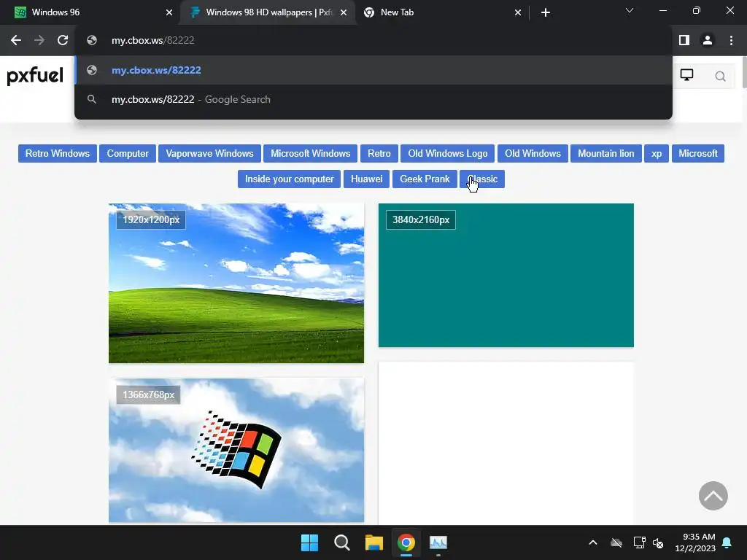Click the Retro Windows tag
The height and width of the screenshot is (560, 747).
click(x=57, y=153)
